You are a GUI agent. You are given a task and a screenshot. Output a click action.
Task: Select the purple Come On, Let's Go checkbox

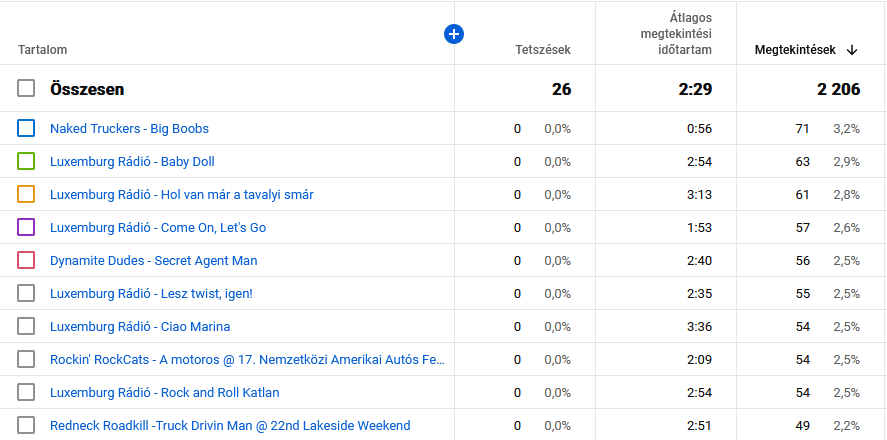pyautogui.click(x=26, y=227)
